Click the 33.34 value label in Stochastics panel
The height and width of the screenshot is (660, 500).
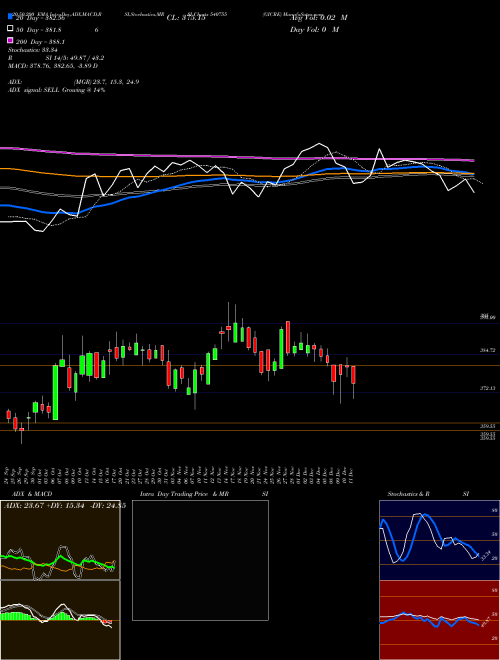pyautogui.click(x=486, y=556)
